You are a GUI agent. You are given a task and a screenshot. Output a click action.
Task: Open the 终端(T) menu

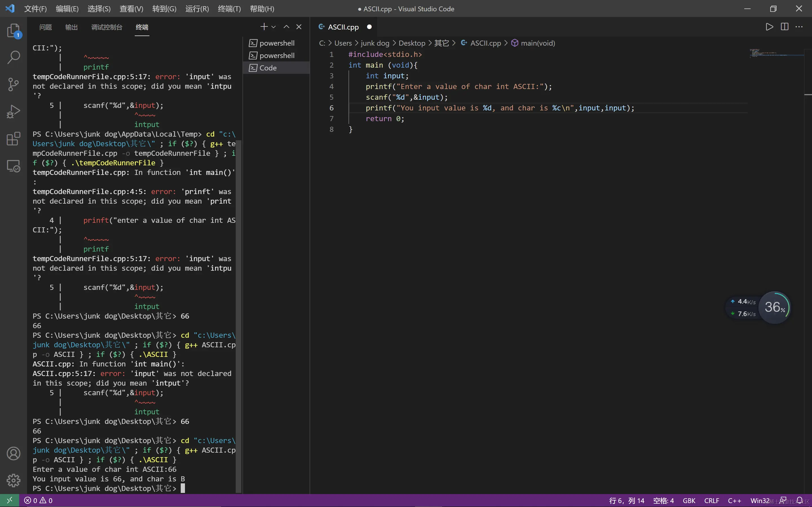tap(229, 9)
